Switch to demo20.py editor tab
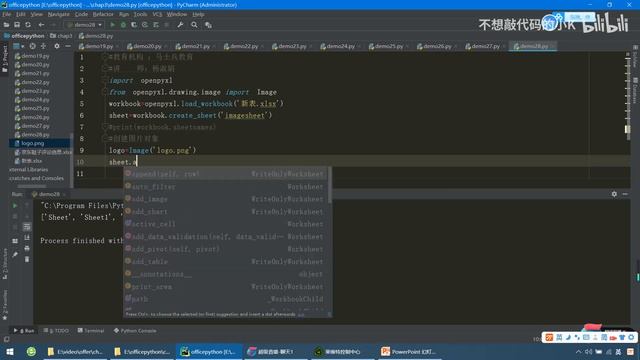640x360 pixels. pyautogui.click(x=147, y=47)
